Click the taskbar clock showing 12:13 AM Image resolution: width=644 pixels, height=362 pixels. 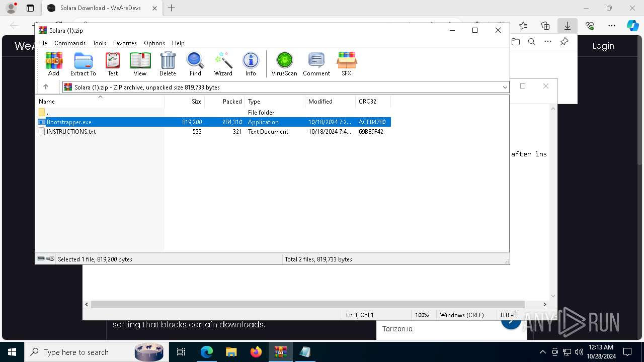pyautogui.click(x=601, y=352)
